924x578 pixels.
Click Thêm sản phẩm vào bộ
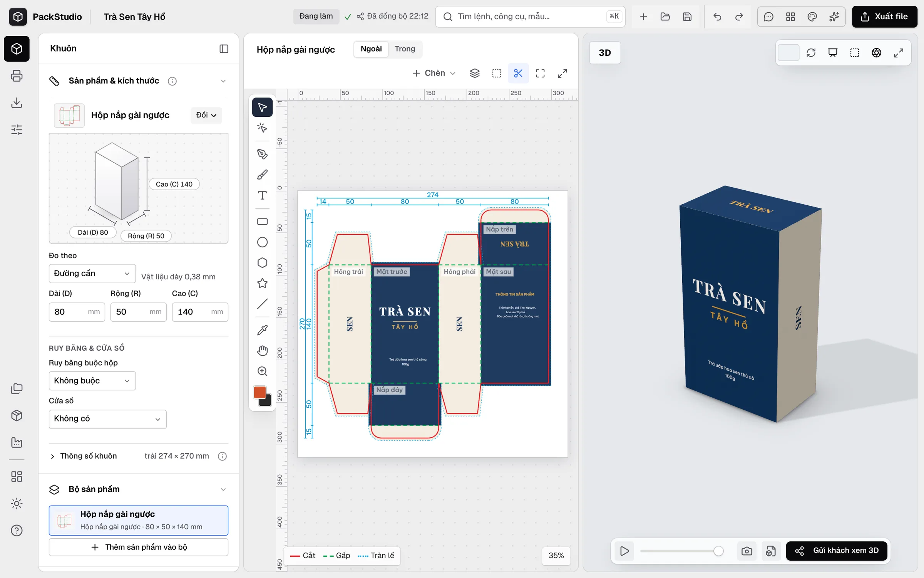pyautogui.click(x=138, y=547)
